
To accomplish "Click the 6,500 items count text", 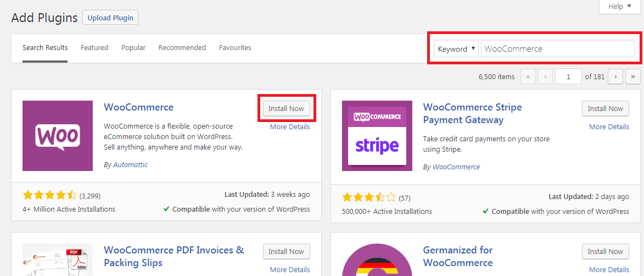I will click(x=496, y=76).
